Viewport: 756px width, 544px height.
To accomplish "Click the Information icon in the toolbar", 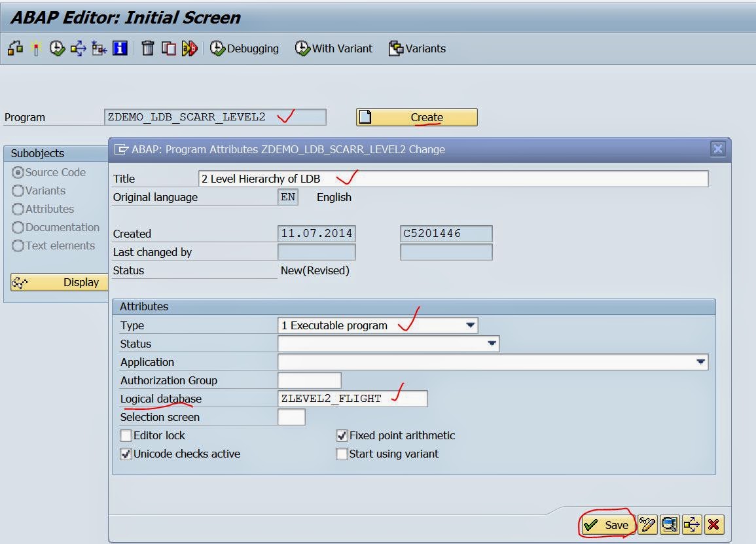I will (x=118, y=48).
